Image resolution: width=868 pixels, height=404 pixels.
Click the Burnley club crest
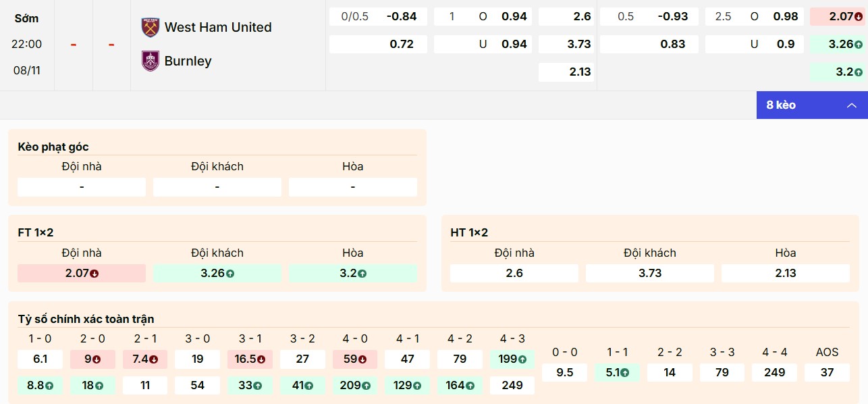[150, 60]
